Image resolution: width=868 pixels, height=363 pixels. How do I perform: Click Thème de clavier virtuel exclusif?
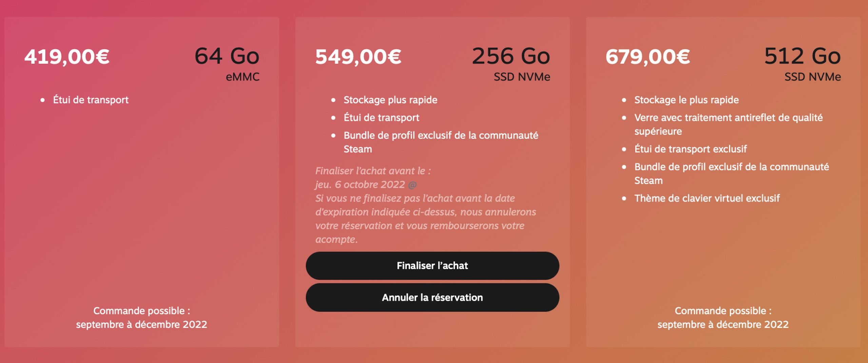(707, 198)
